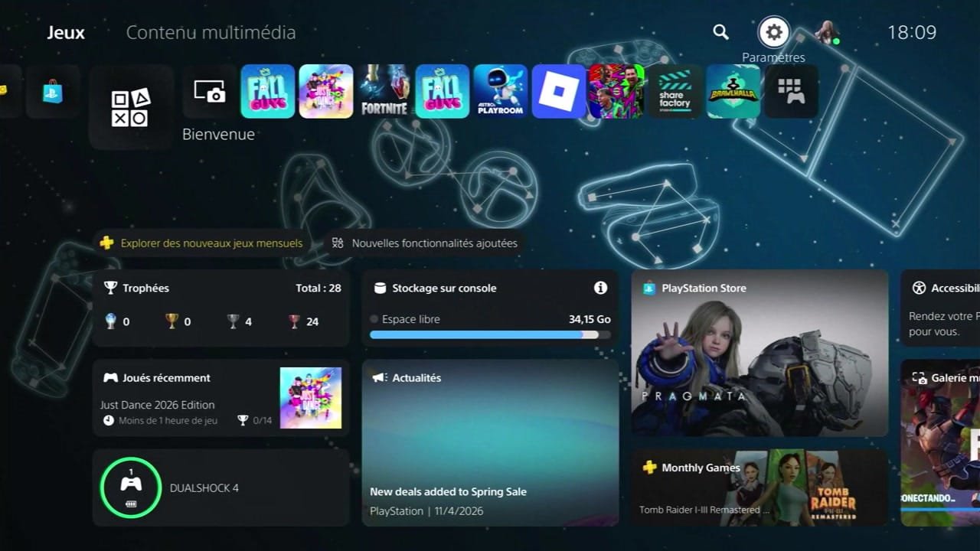
Task: Click the 0/14 trophy progress text
Action: (263, 420)
